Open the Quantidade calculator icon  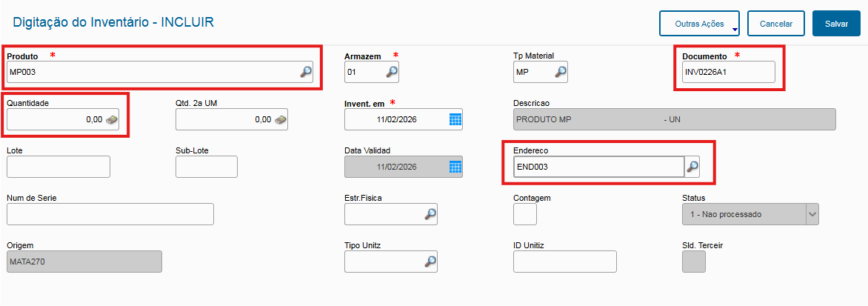tap(112, 119)
